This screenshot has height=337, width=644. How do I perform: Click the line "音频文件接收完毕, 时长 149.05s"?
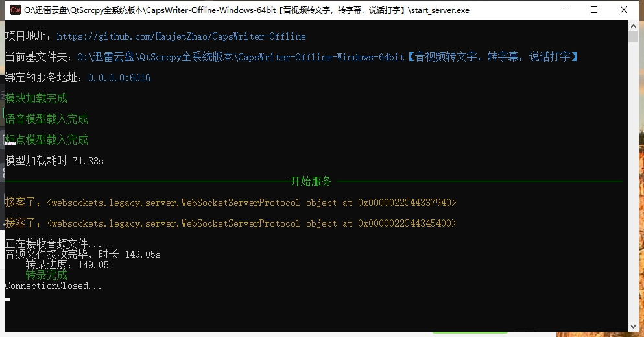[x=82, y=255]
